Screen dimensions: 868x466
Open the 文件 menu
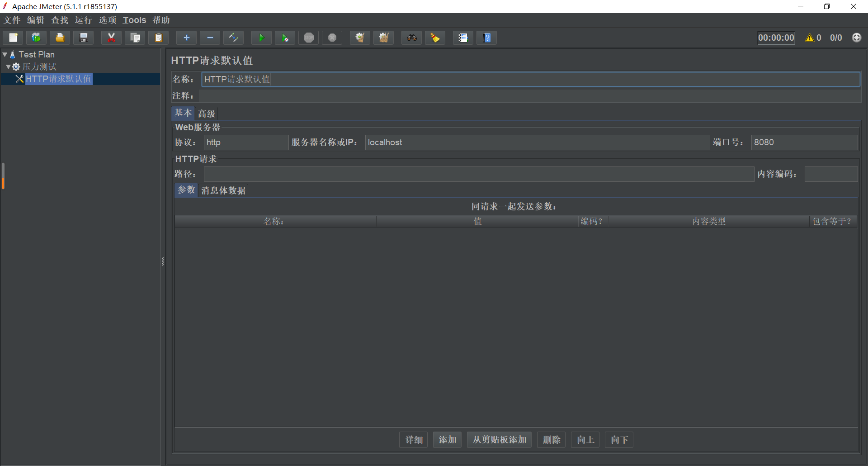12,20
